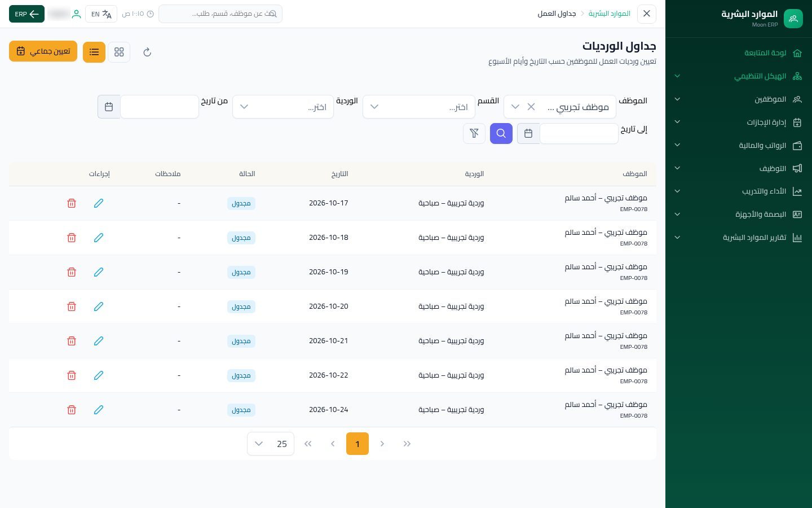Click مجدول status badge for 2026-10-18
This screenshot has height=508, width=812.
(241, 238)
